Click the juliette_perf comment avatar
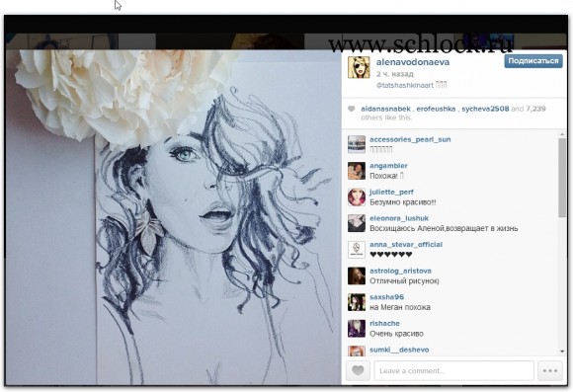 (357, 196)
